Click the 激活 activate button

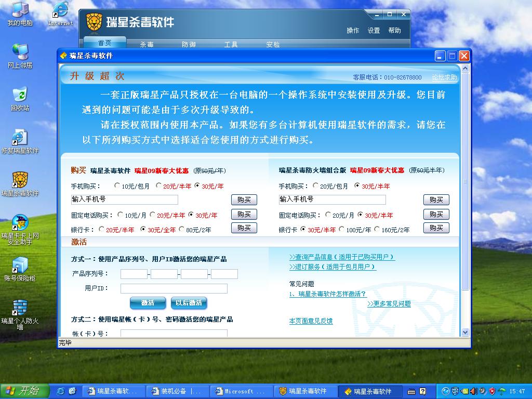[148, 303]
